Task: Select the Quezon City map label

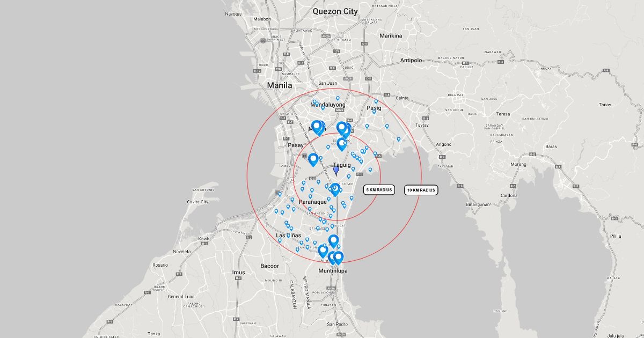Action: pos(335,11)
